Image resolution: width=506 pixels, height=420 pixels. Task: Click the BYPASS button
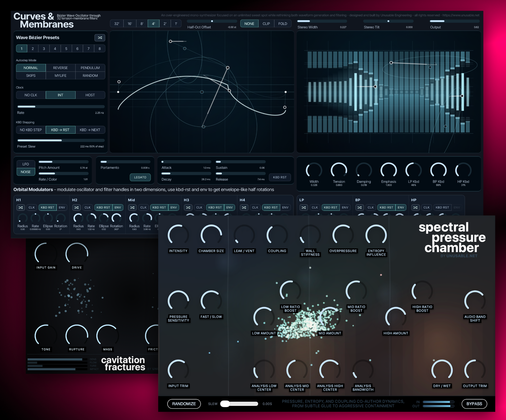click(474, 404)
